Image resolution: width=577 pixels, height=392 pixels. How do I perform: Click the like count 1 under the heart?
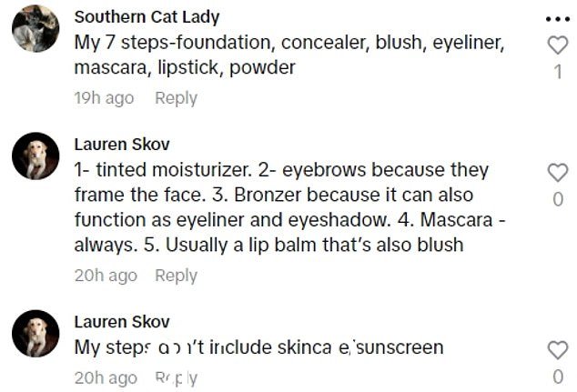pos(558,72)
